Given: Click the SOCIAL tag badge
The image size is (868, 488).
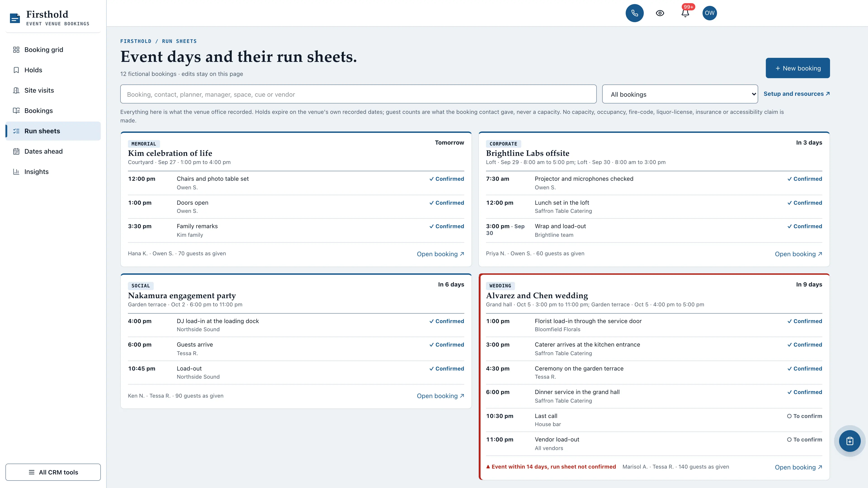Looking at the screenshot, I should pyautogui.click(x=141, y=286).
